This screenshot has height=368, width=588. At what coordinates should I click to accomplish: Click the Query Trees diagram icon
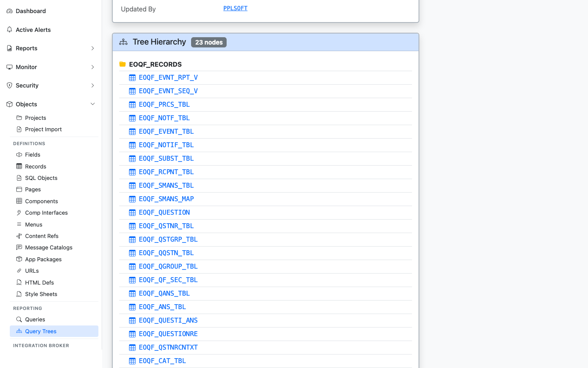pyautogui.click(x=19, y=331)
